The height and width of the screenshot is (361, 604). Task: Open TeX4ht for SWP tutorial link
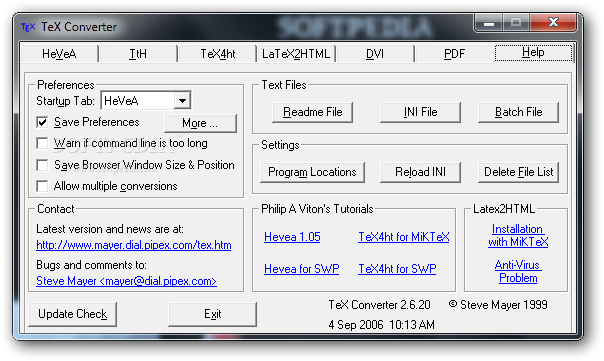tap(397, 269)
